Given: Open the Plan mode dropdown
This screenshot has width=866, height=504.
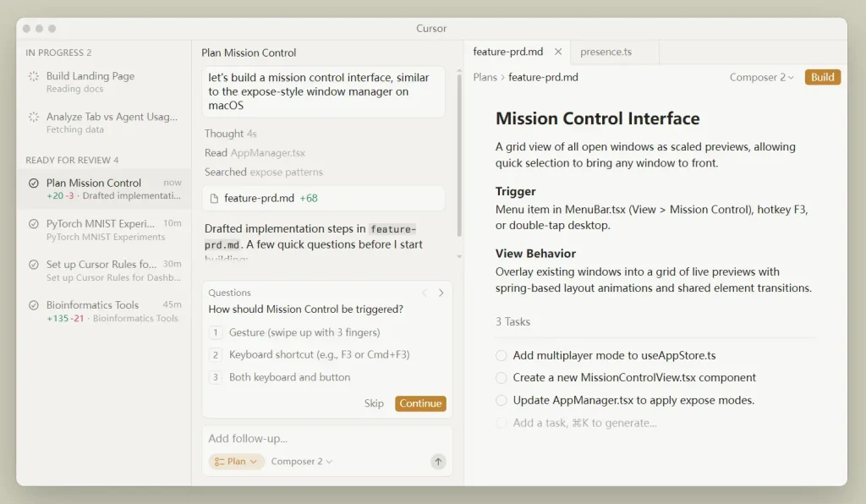Looking at the screenshot, I should [237, 462].
